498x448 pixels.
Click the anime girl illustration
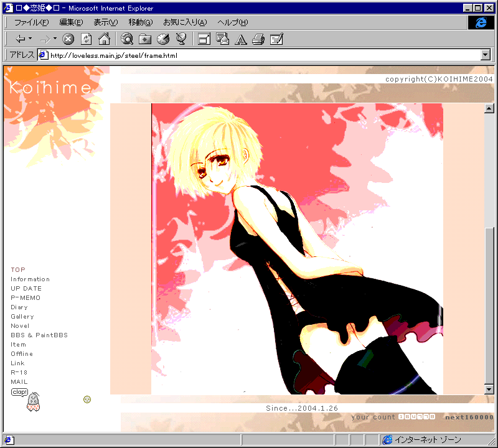(298, 249)
